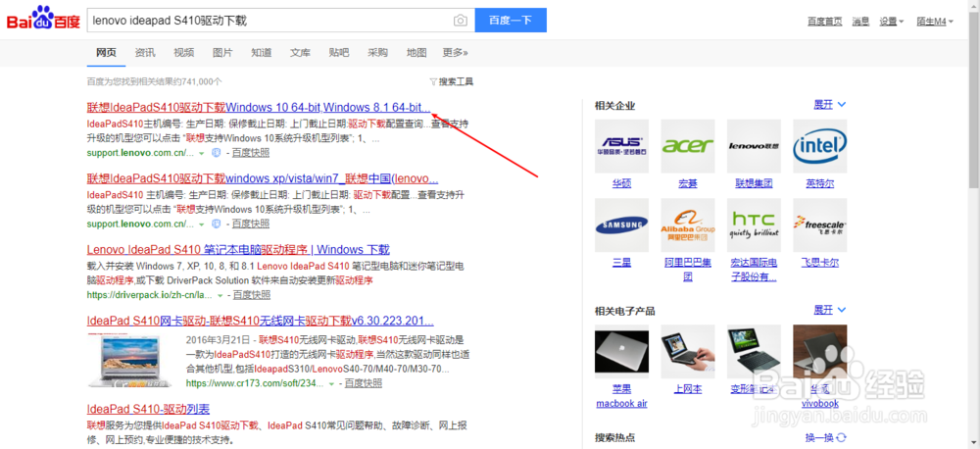Open dropdown arrow beside second support.lenovo.com.cn URL
This screenshot has width=980, height=449.
(x=202, y=224)
